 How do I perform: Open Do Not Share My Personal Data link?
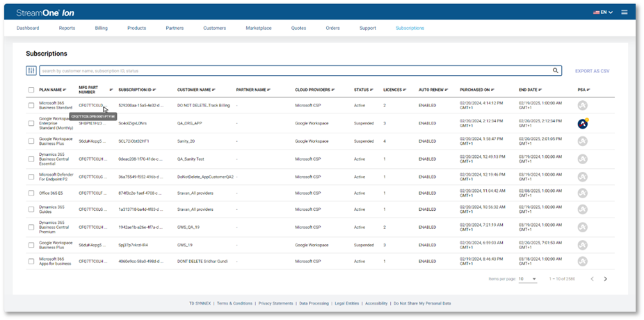click(422, 303)
